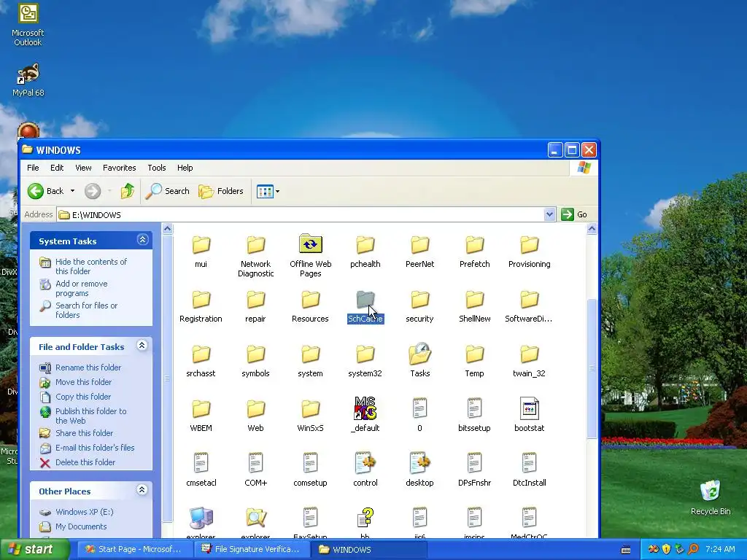Select the security folder
747x560 pixels.
tap(419, 307)
